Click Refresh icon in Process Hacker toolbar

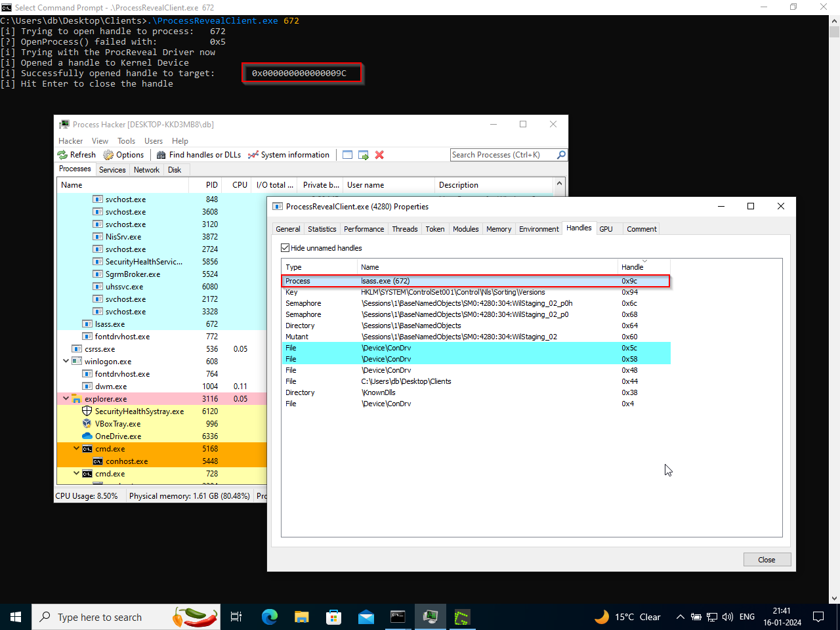click(62, 155)
